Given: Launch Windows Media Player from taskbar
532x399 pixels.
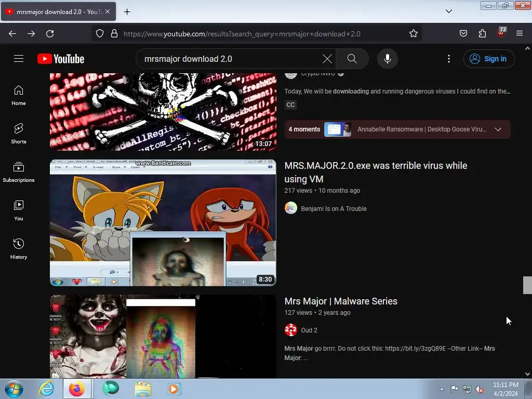Looking at the screenshot, I should (175, 389).
